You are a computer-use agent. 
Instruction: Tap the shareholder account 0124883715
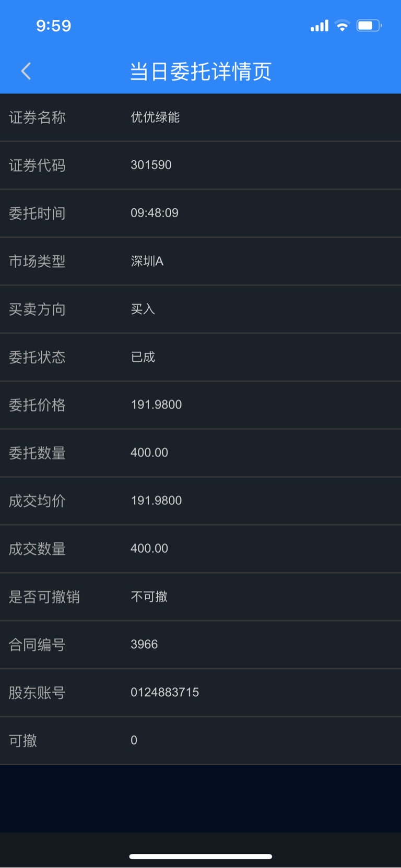(x=164, y=693)
